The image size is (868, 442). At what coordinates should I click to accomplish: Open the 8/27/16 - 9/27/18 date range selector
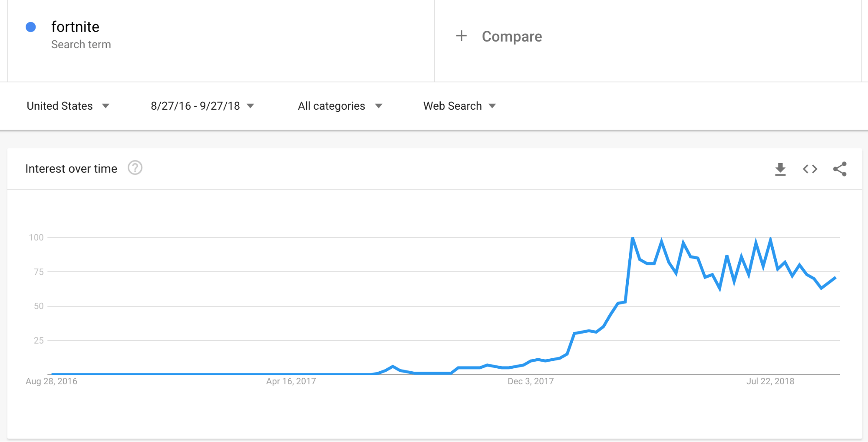point(202,105)
